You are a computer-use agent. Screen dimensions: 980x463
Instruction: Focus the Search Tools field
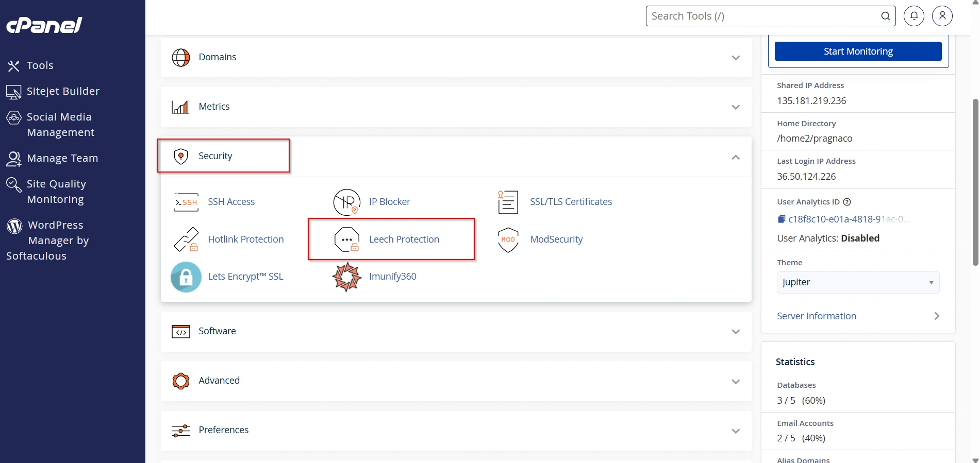[x=771, y=16]
